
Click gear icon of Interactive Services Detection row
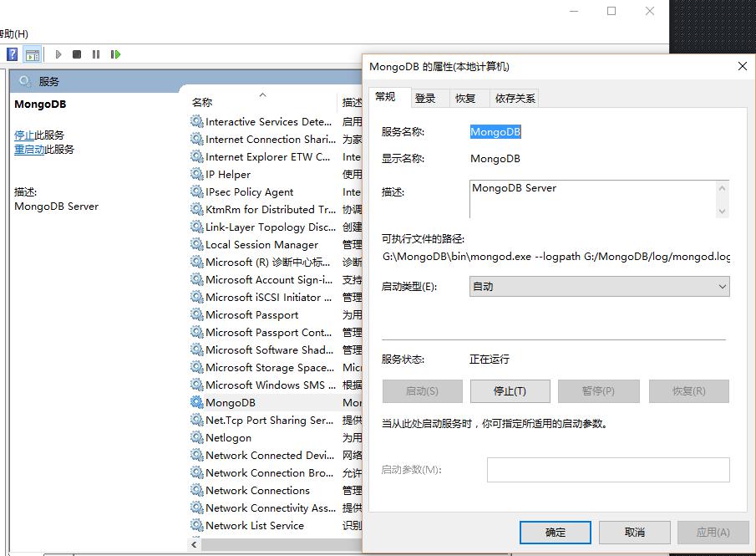pos(196,121)
